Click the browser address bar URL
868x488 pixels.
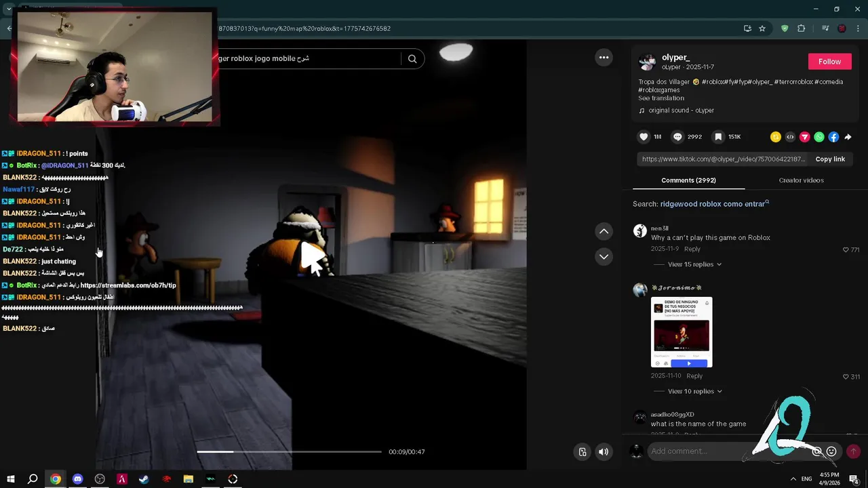click(x=304, y=28)
